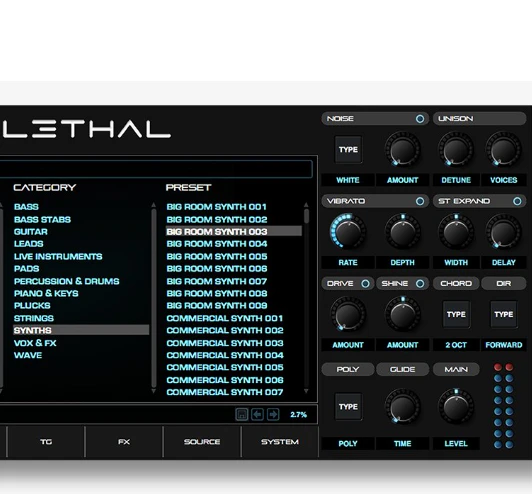Click the POLY section header
Image resolution: width=532 pixels, height=494 pixels.
[x=348, y=369]
